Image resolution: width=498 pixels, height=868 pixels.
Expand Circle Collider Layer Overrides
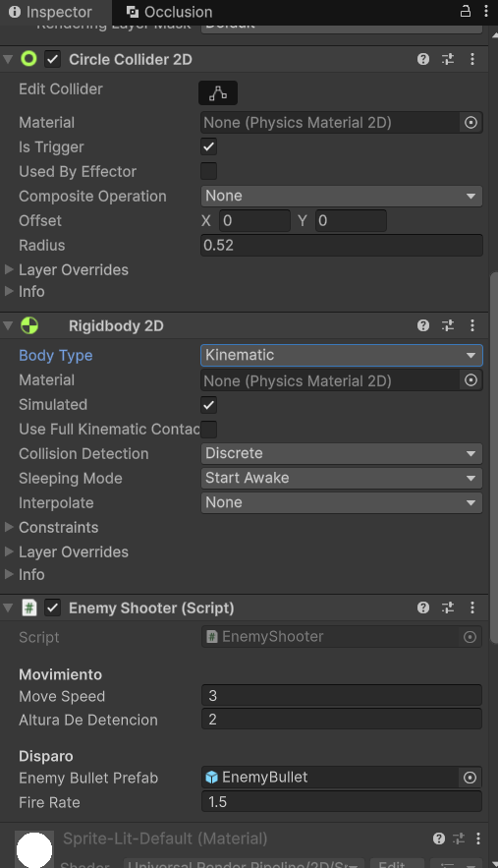tap(9, 269)
